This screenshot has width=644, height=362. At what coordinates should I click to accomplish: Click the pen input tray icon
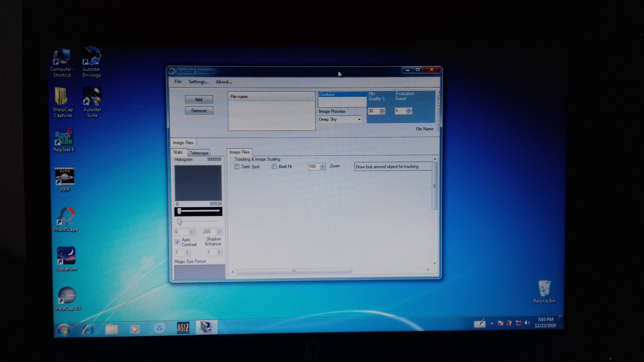[x=480, y=323]
